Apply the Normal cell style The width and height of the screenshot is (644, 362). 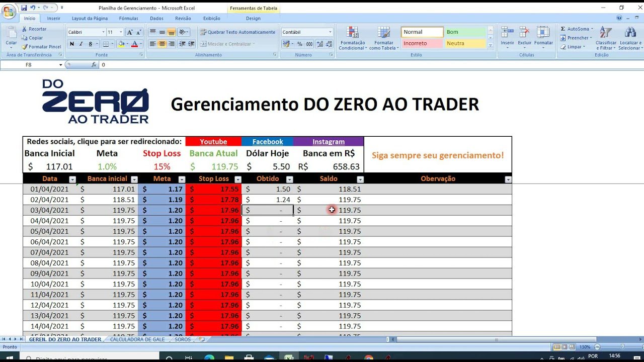[x=422, y=32]
